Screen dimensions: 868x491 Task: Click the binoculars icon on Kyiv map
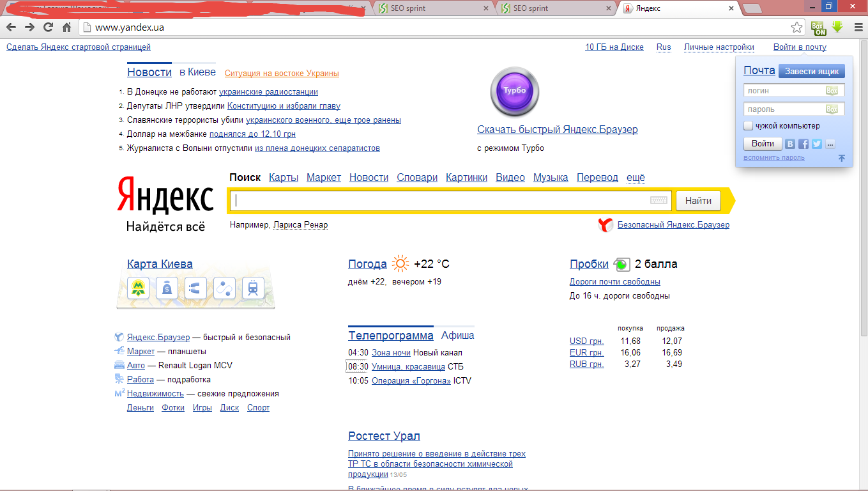point(195,288)
